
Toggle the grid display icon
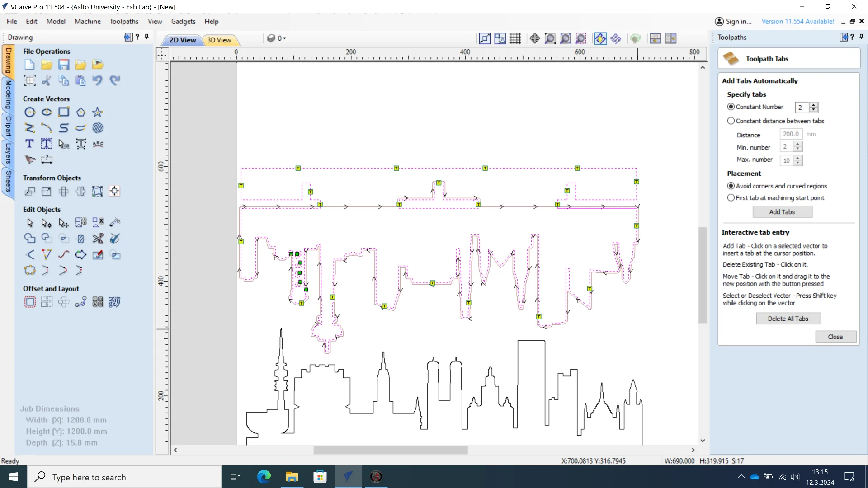(x=515, y=38)
